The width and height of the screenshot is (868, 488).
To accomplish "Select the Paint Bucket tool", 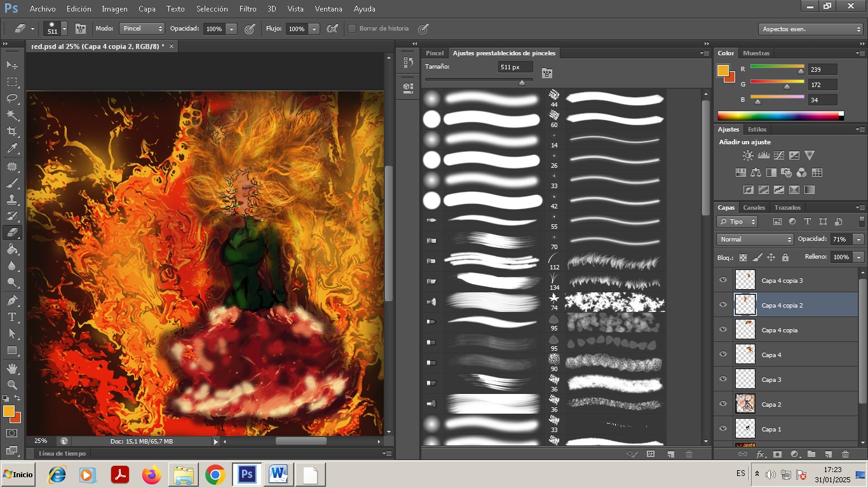I will click(x=12, y=250).
